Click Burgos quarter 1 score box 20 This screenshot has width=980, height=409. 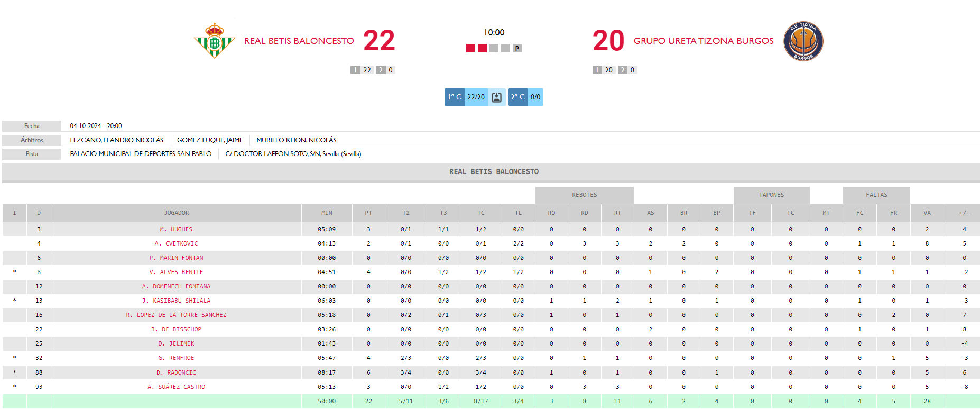pyautogui.click(x=609, y=70)
